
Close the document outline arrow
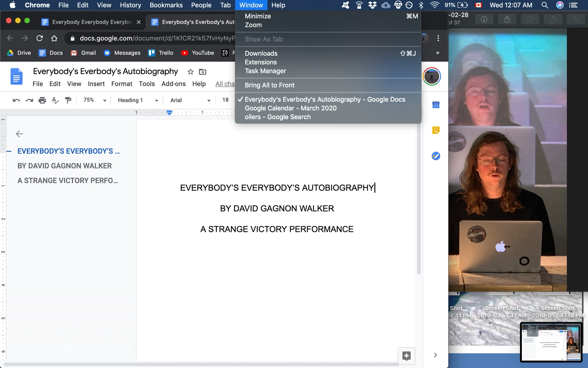[x=19, y=134]
